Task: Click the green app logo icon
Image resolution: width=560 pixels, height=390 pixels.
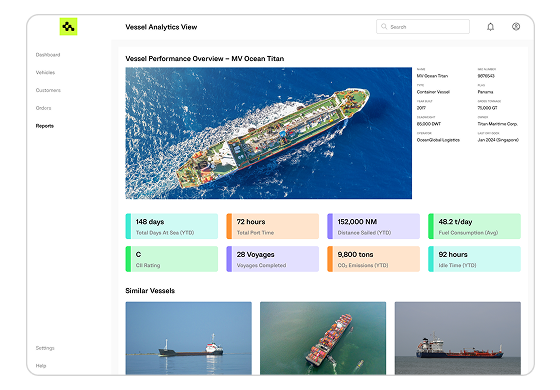Action: coord(68,26)
